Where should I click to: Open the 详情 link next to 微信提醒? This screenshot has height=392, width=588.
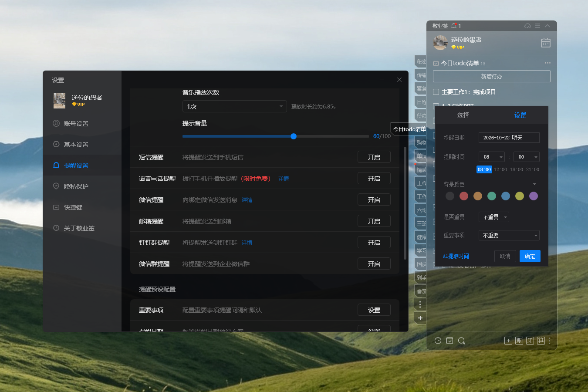(247, 200)
